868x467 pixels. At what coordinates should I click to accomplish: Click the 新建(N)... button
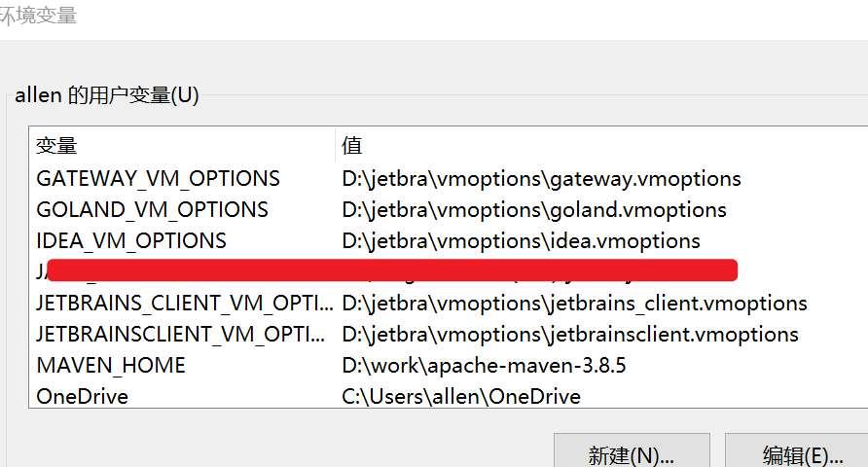click(x=631, y=454)
